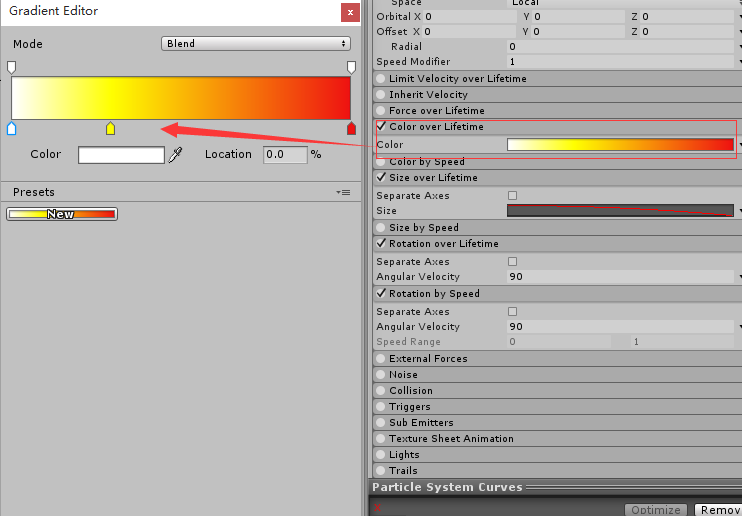Open the Size curve field

620,211
